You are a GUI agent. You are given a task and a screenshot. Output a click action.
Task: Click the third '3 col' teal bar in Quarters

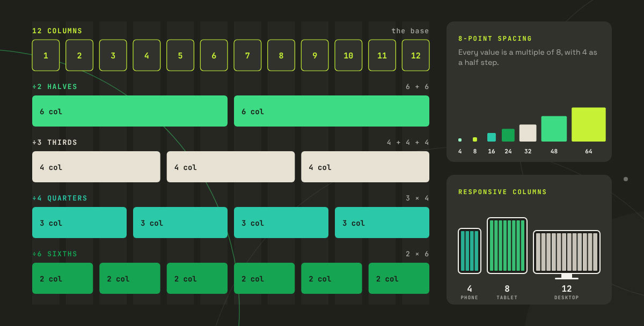click(281, 223)
